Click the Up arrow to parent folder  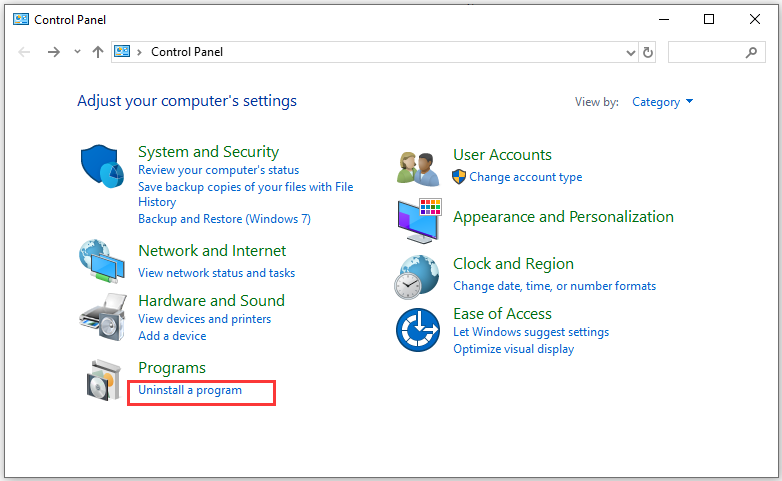point(98,52)
